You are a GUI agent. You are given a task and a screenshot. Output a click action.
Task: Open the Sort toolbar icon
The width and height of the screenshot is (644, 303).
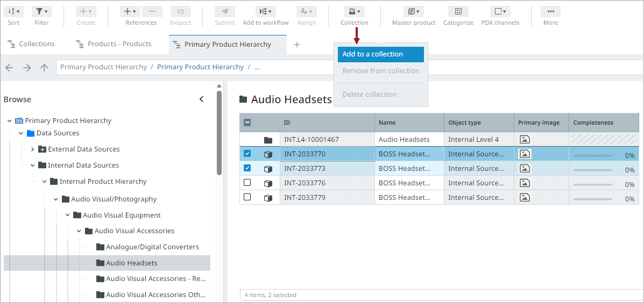click(x=14, y=12)
